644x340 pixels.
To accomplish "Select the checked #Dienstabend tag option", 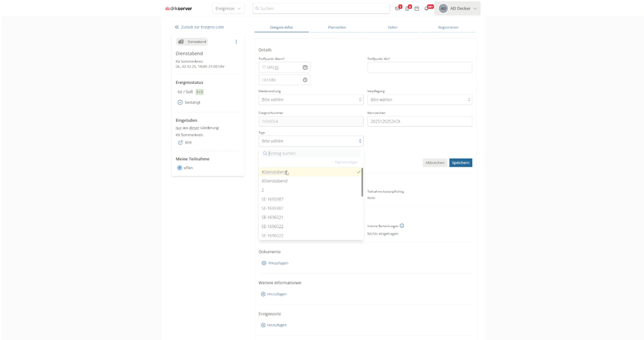I will click(310, 172).
